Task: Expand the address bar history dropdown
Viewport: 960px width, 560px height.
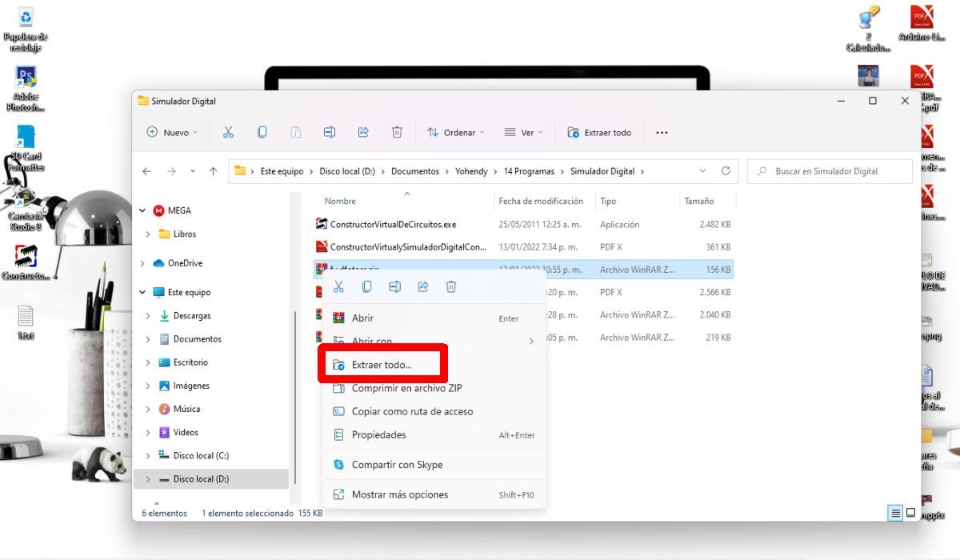Action: (702, 171)
